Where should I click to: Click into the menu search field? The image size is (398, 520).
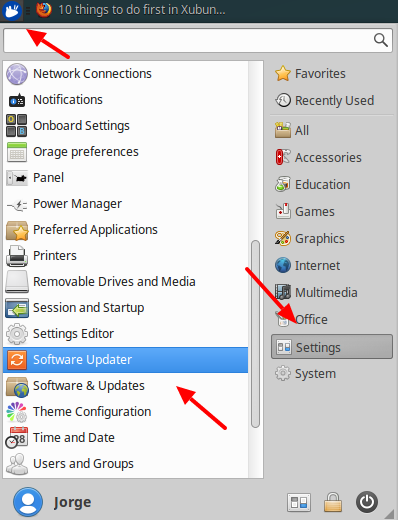pos(198,40)
